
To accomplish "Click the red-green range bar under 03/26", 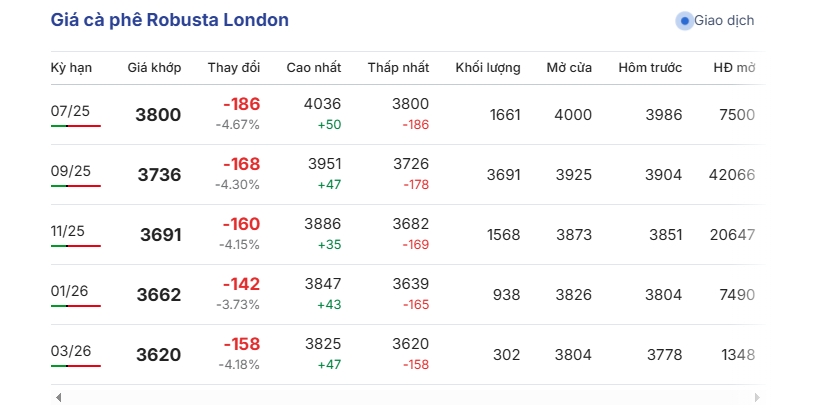I will pyautogui.click(x=76, y=366).
